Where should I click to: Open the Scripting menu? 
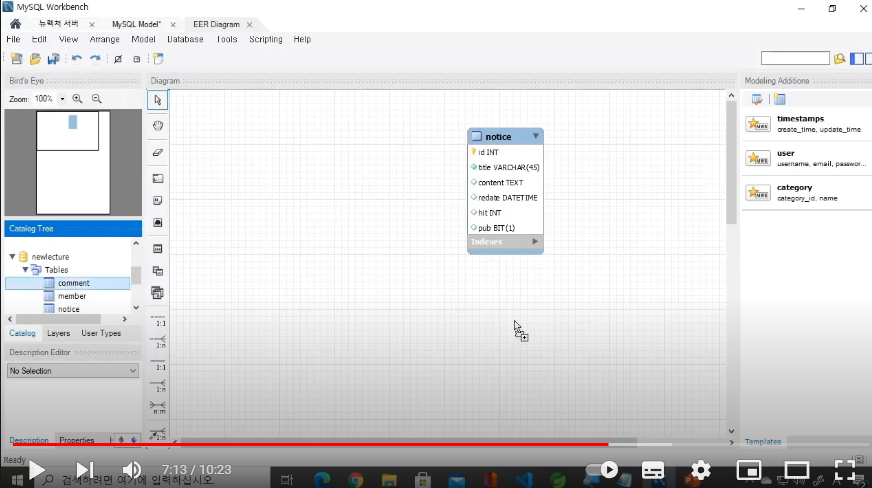click(266, 39)
